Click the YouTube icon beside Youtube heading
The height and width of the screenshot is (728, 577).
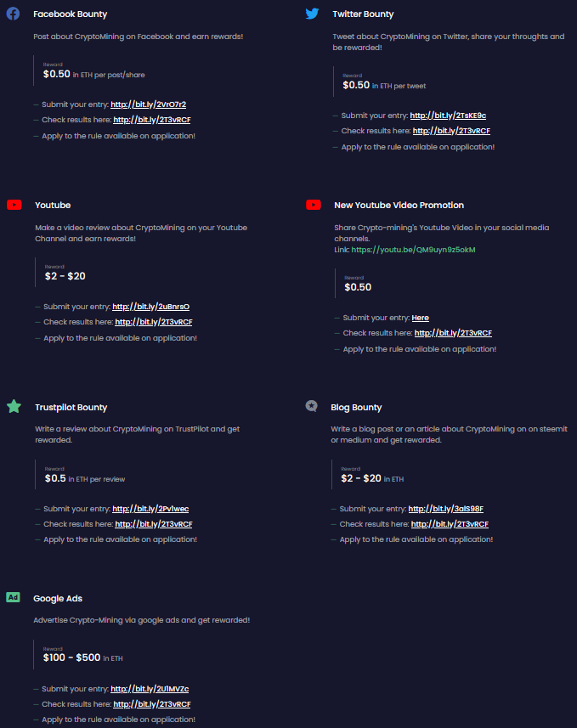point(14,205)
